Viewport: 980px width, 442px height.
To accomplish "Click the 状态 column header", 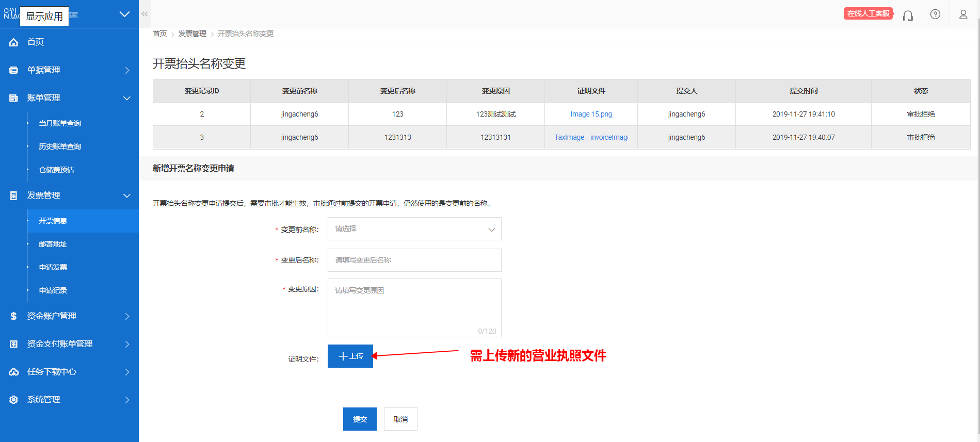I will pos(921,91).
